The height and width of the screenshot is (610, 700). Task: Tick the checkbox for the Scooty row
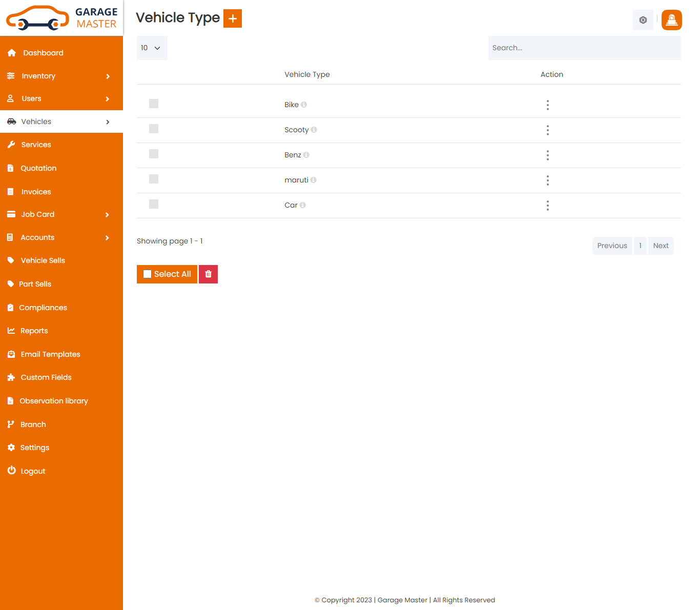tap(154, 129)
